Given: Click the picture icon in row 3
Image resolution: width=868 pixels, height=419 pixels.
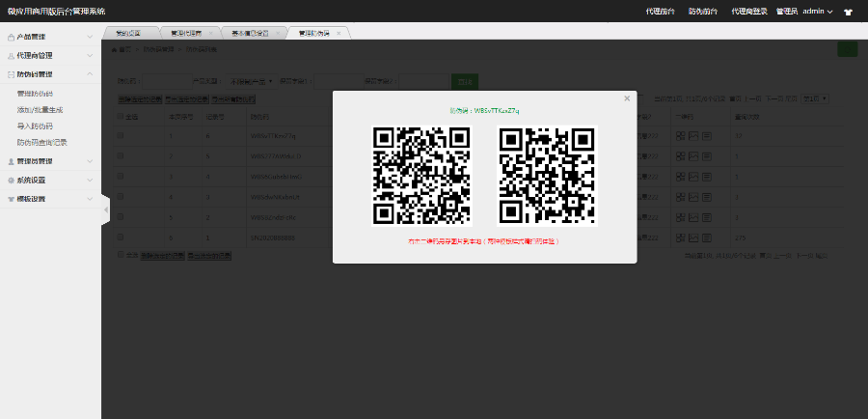Looking at the screenshot, I should 693,177.
